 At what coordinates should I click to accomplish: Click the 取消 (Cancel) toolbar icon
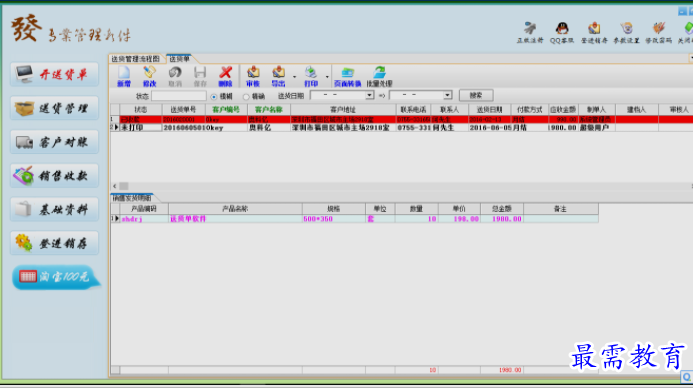click(175, 76)
